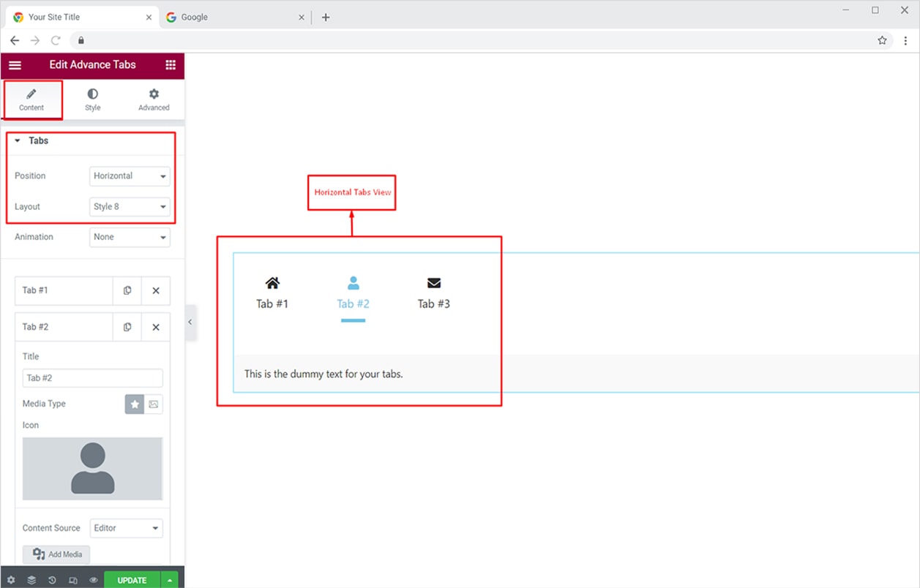Open the Chrome three-dot menu
920x588 pixels.
tap(905, 40)
